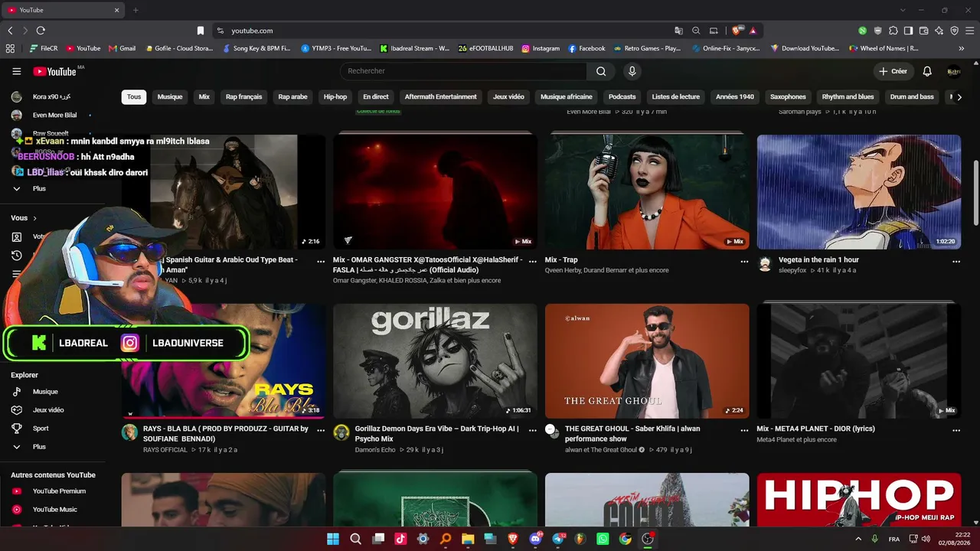Show hidden system tray icons
Screen dimensions: 980x551
click(858, 539)
